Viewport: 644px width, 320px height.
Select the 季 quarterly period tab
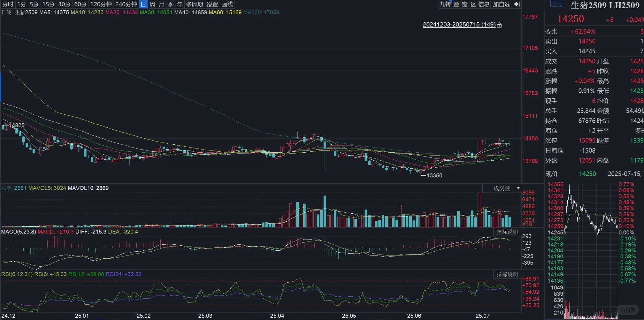(171, 4)
